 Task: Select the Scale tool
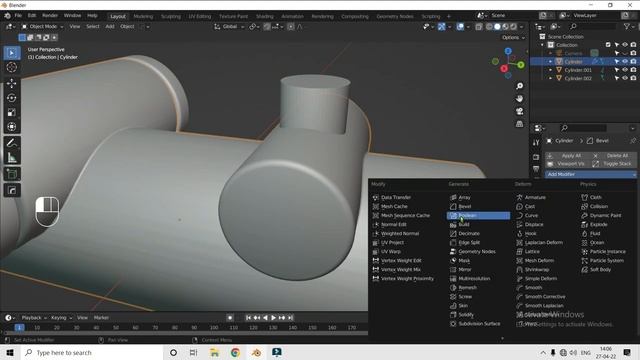coord(12,112)
